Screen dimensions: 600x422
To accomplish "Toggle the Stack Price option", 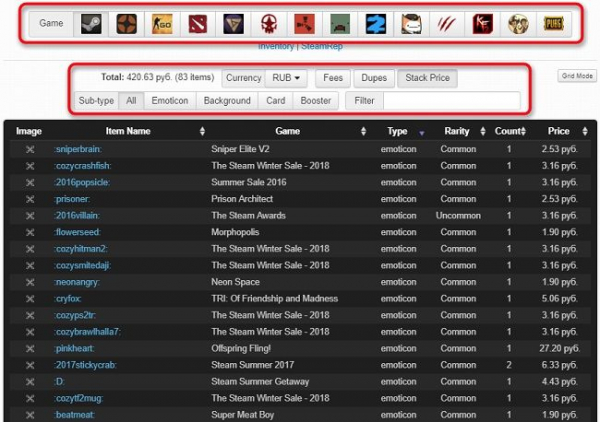I will pyautogui.click(x=427, y=78).
